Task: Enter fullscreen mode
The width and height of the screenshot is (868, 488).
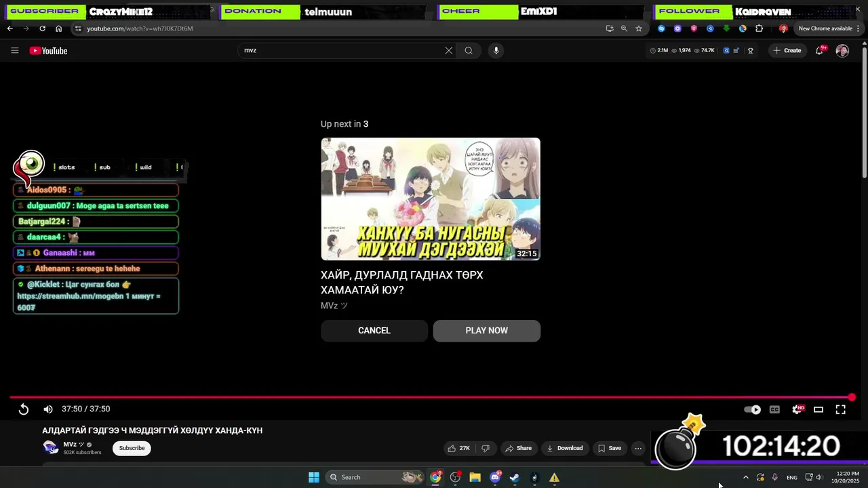Action: pos(840,409)
